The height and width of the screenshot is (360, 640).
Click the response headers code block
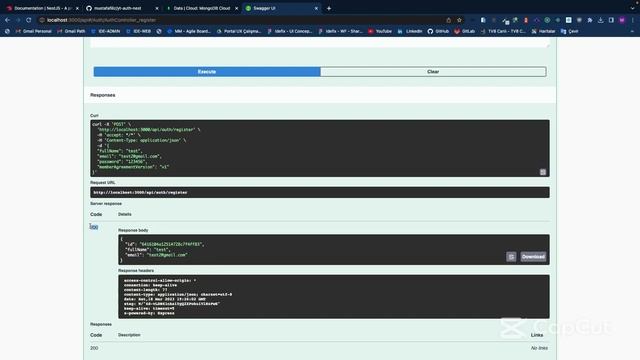[333, 297]
